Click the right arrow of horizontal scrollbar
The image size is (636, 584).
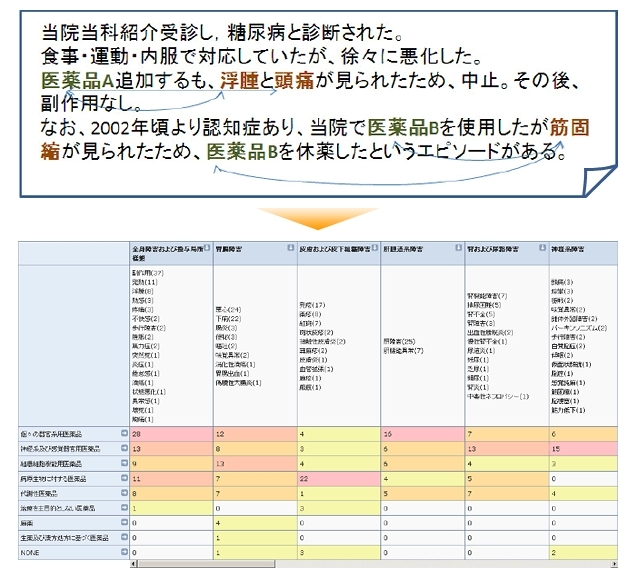615,564
